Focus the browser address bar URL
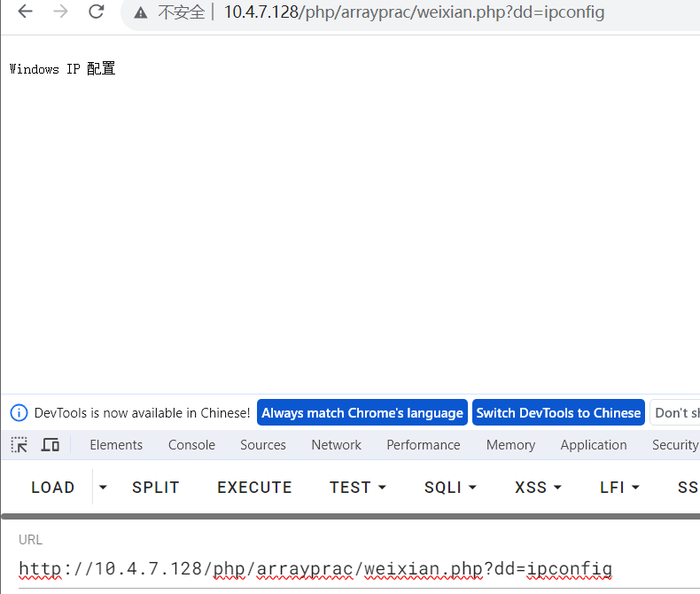Viewport: 700px width, 594px height. coord(414,12)
